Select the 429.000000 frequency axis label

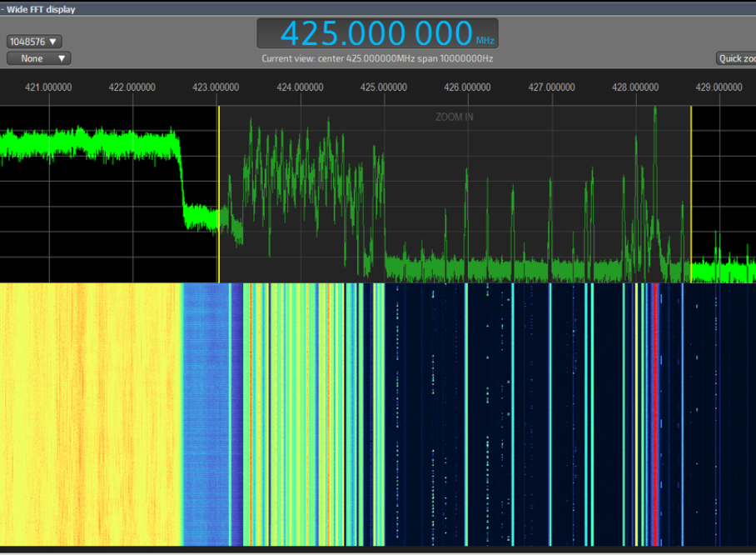[x=719, y=87]
